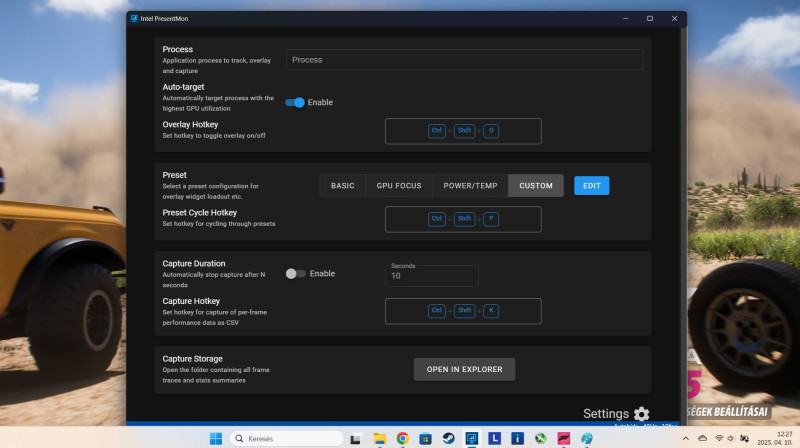Image resolution: width=800 pixels, height=448 pixels.
Task: Select the CUSTOM preset
Action: tap(536, 186)
